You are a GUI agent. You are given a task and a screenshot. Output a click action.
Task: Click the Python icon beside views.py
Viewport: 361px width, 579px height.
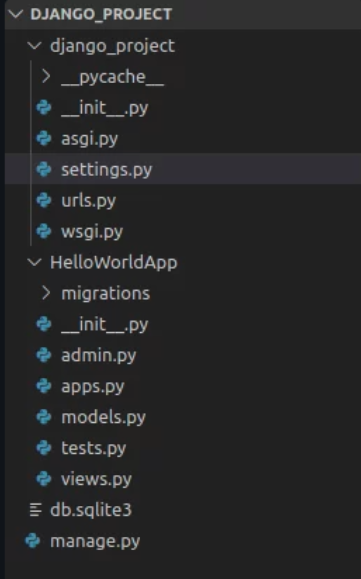(x=44, y=479)
